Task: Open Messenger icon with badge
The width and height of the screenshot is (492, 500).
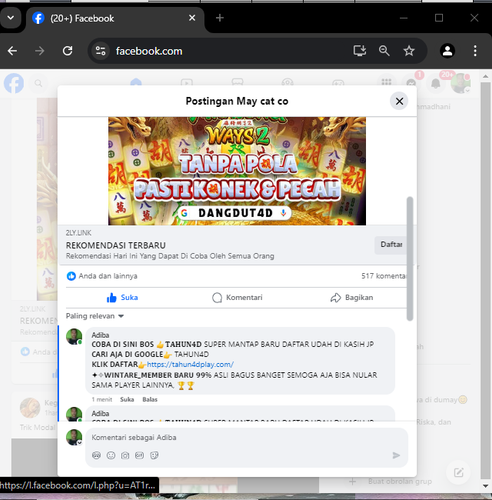Action: point(411,83)
